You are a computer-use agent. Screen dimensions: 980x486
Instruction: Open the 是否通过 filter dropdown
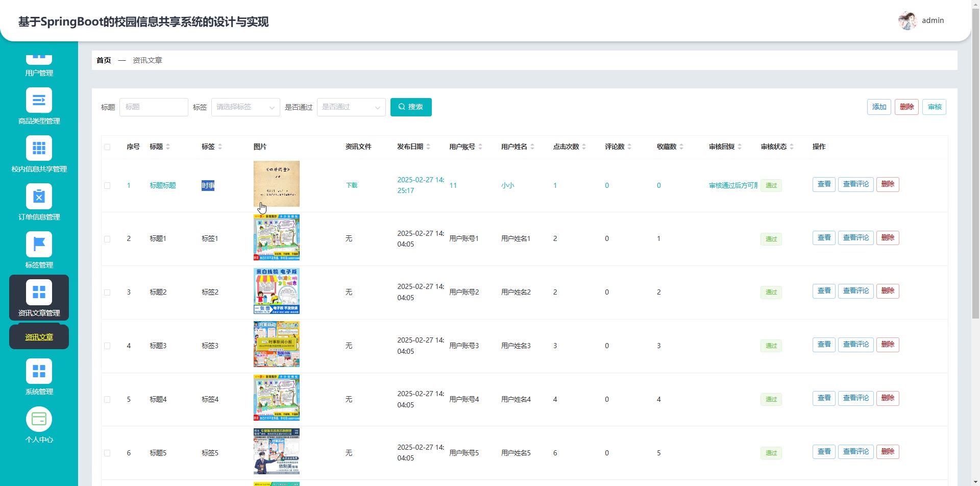pyautogui.click(x=351, y=107)
